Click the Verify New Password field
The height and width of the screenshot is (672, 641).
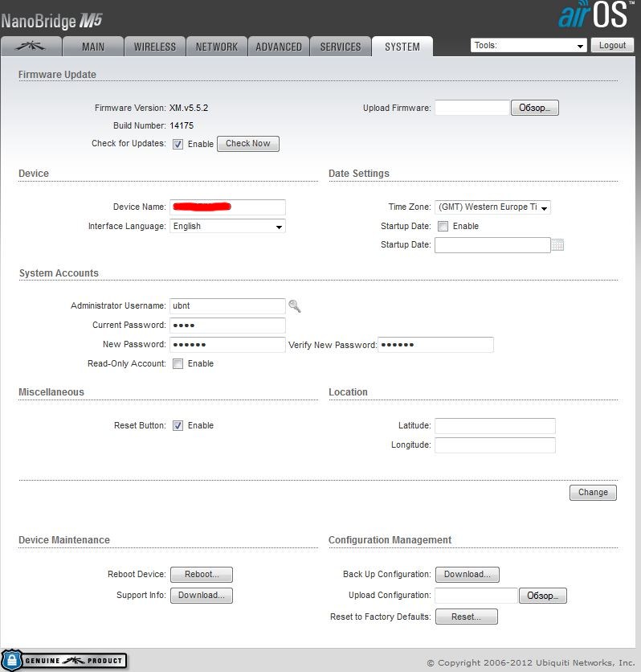pos(436,345)
